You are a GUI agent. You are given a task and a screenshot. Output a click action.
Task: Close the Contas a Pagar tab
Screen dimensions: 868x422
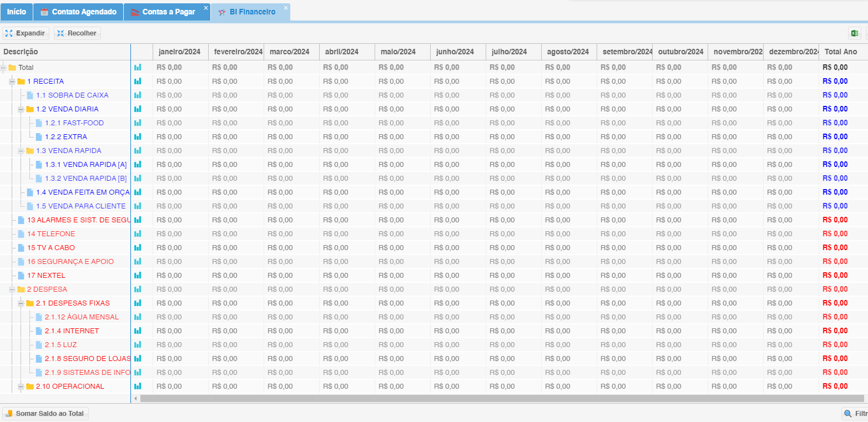click(x=206, y=8)
